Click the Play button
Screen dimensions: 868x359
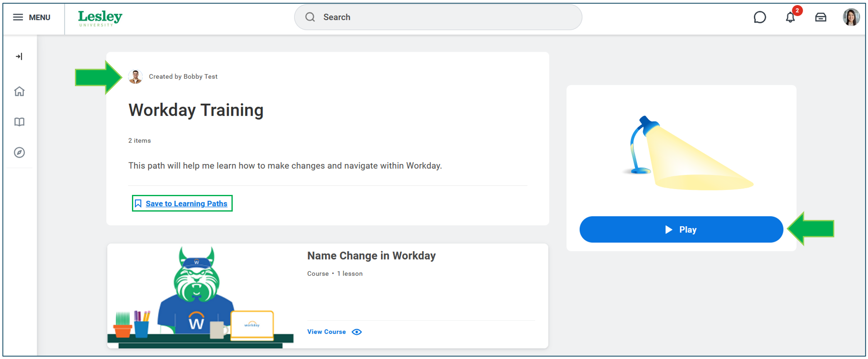tap(681, 229)
